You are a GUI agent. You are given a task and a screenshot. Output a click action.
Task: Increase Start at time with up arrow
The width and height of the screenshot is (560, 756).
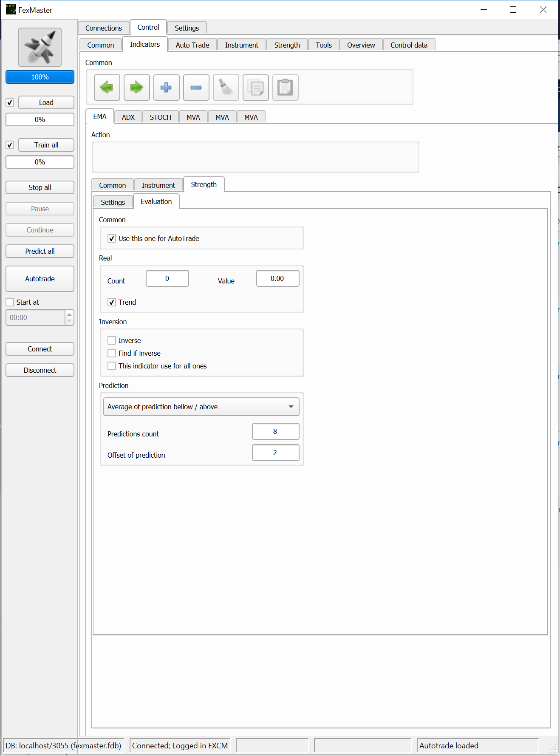point(69,314)
